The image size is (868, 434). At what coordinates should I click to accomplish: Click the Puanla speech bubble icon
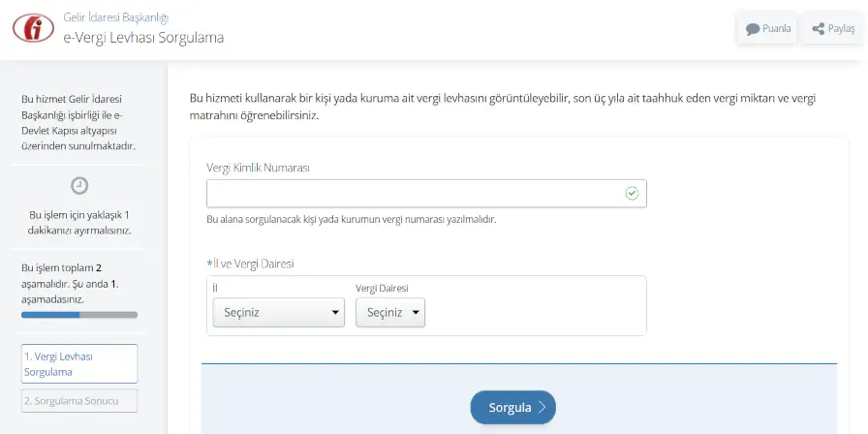[x=753, y=29]
